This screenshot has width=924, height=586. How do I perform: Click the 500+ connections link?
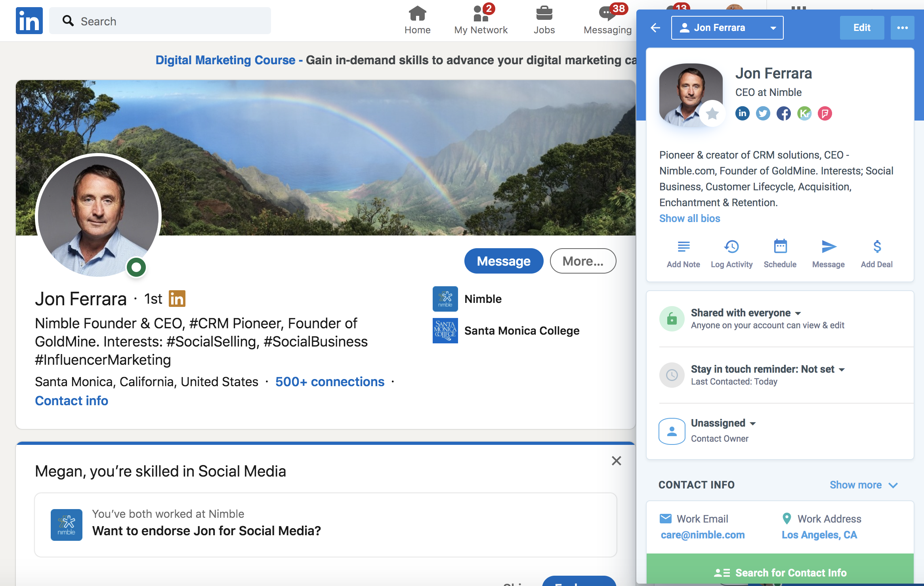[330, 382]
